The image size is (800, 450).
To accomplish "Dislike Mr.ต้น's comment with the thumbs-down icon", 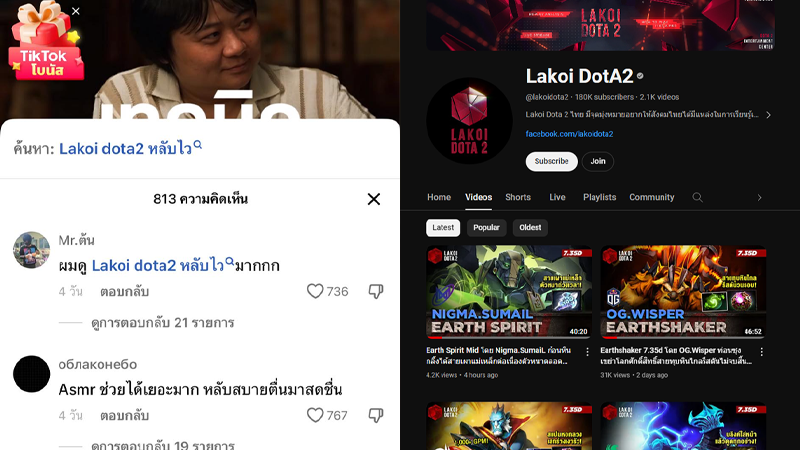I will (x=376, y=291).
